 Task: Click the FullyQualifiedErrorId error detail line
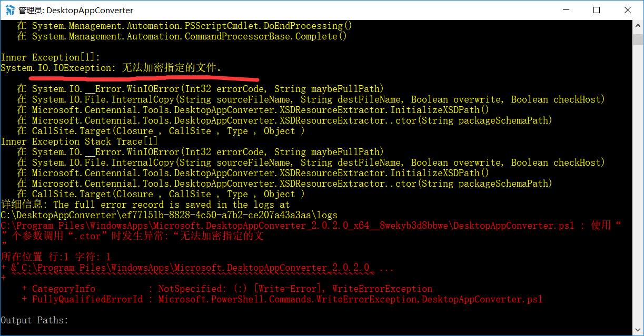pos(287,299)
